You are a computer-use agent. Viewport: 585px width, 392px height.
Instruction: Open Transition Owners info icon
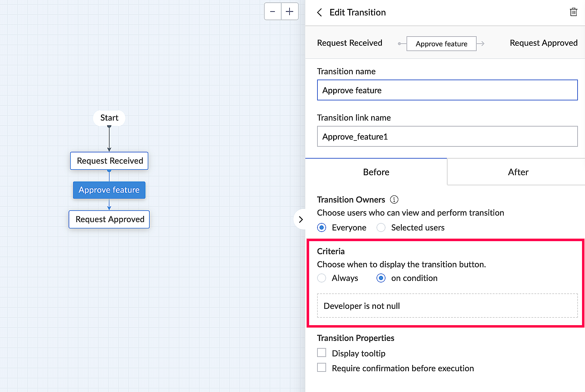(x=394, y=200)
